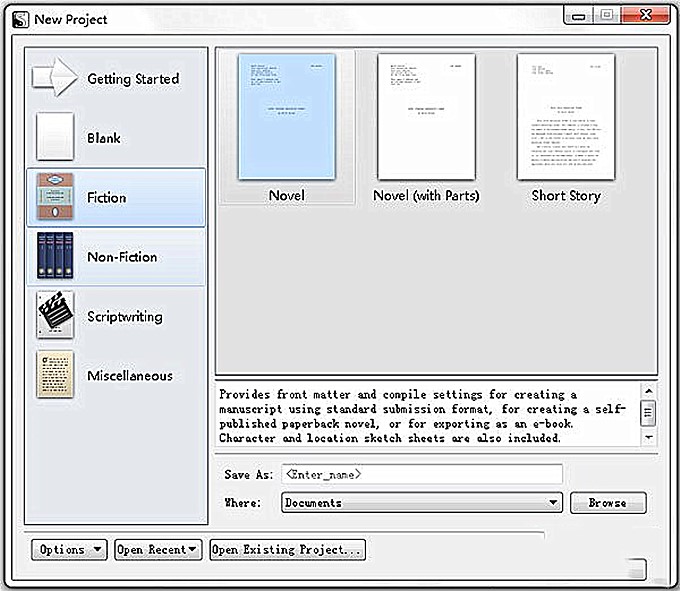Close the New Project window
Image resolution: width=680 pixels, height=591 pixels.
click(x=646, y=15)
